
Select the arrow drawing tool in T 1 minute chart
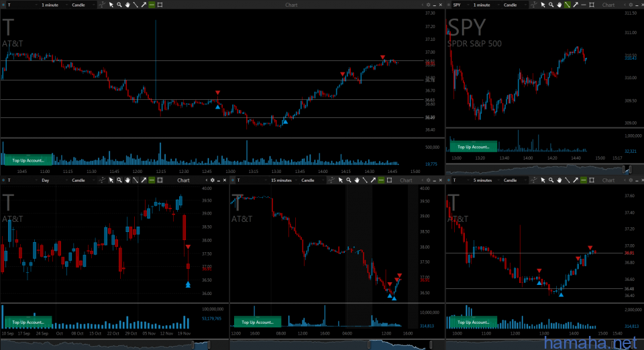(x=144, y=5)
